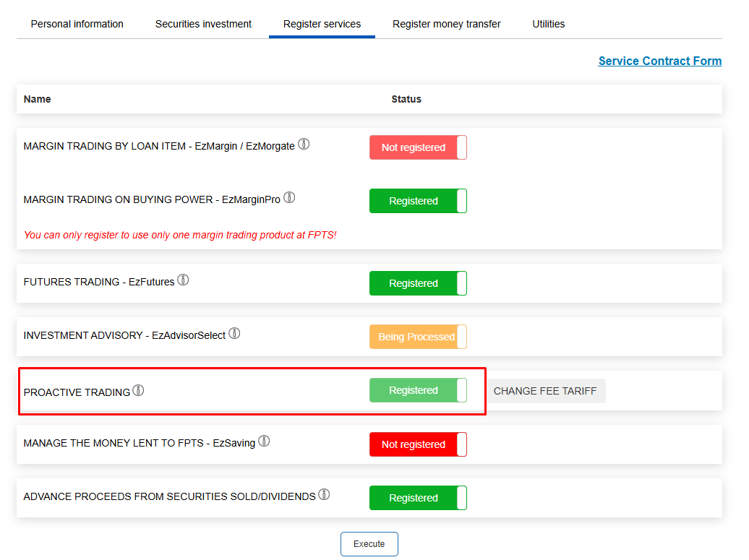Select FUTURES TRADING - EzFutures label

99,282
